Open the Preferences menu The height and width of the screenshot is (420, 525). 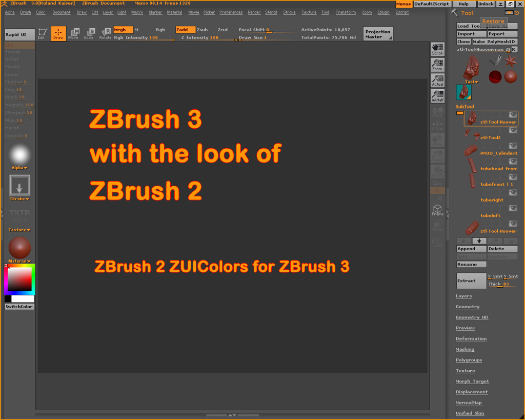pos(231,12)
